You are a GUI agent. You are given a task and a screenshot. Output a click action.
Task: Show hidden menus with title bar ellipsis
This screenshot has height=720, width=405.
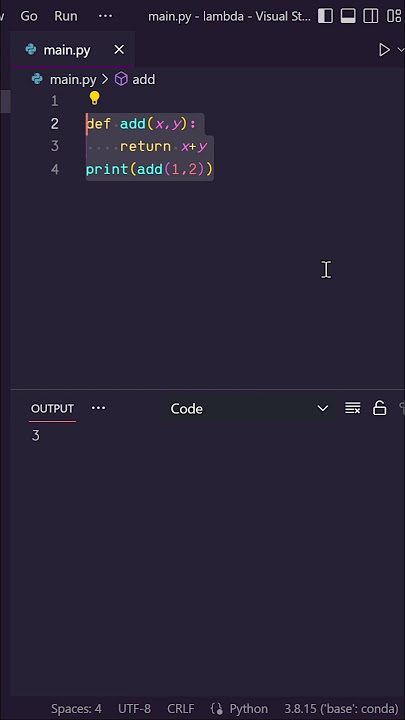tap(105, 16)
